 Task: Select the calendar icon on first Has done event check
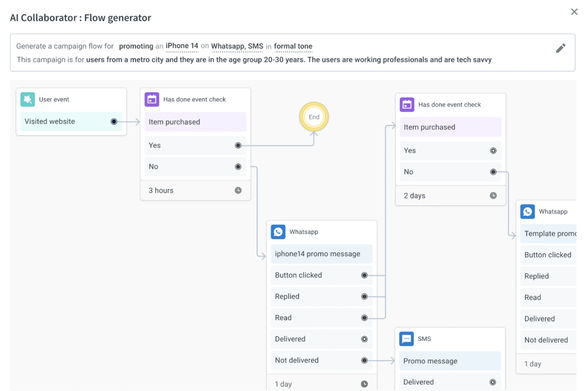152,99
